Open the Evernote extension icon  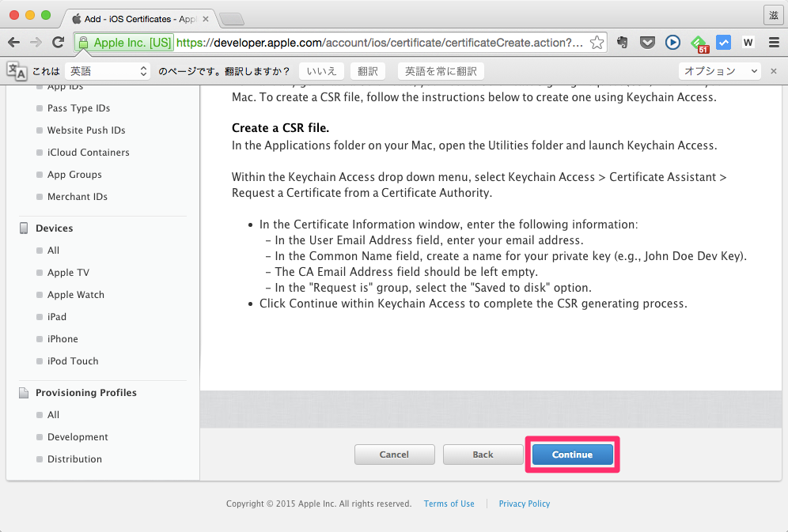622,43
